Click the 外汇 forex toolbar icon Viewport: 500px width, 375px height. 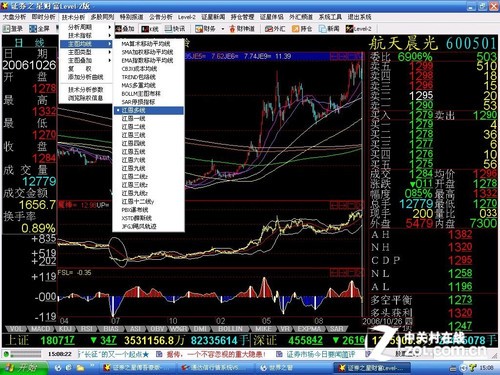pos(275,29)
